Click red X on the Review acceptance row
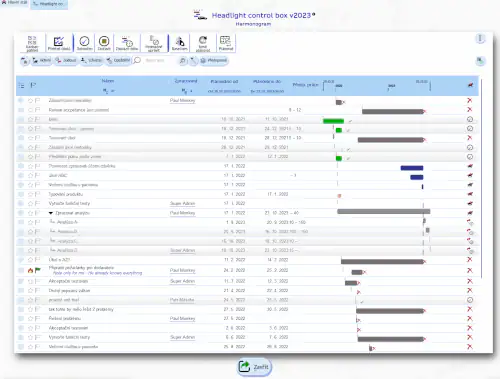 [x=470, y=110]
